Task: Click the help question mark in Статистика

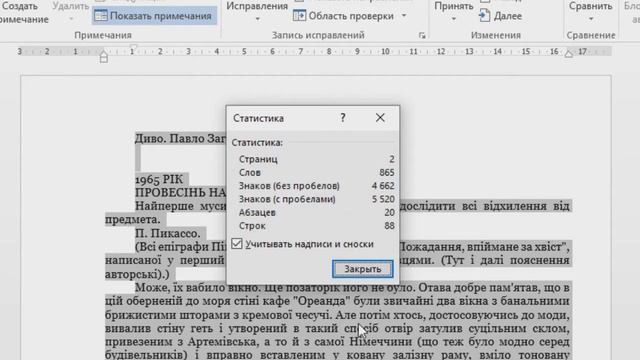Action: click(343, 118)
